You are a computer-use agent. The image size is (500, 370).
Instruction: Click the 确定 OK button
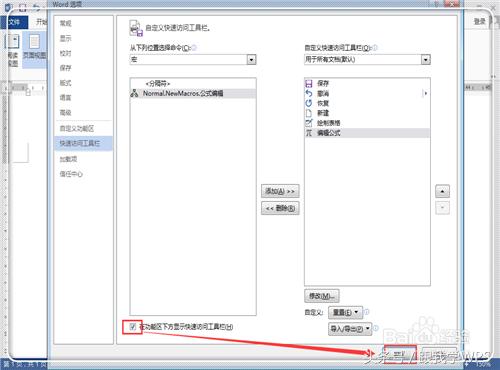coord(400,354)
